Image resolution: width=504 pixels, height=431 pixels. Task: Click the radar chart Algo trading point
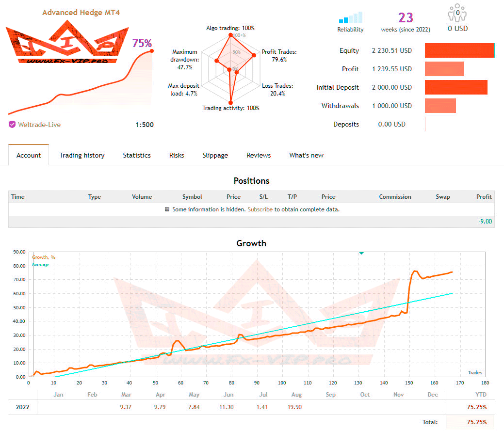[231, 35]
